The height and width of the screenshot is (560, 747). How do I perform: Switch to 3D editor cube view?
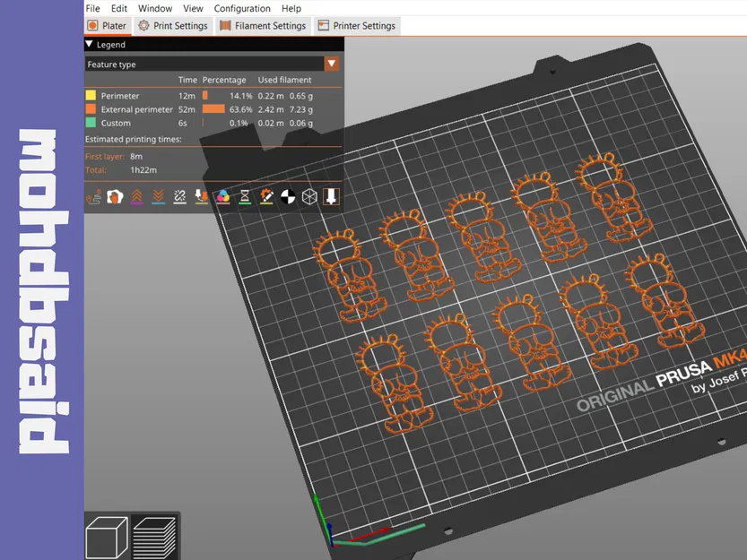pyautogui.click(x=107, y=537)
